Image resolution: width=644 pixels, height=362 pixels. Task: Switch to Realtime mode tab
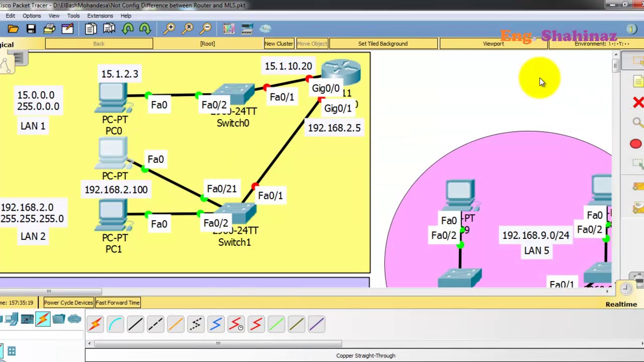click(621, 304)
